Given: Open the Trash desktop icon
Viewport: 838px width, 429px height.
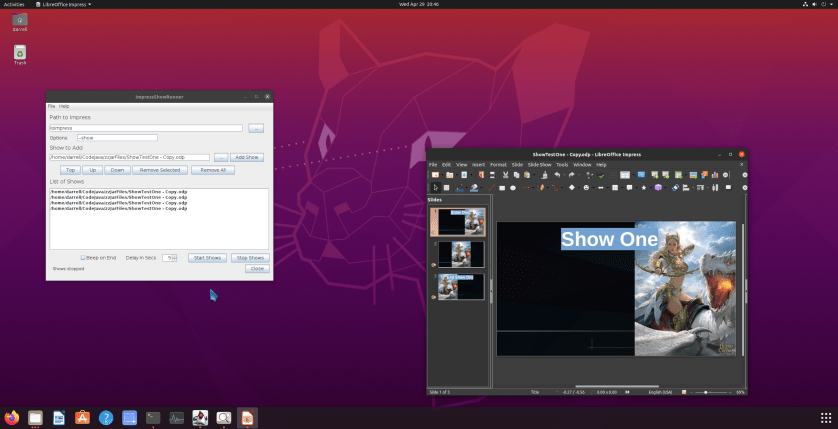Looking at the screenshot, I should 20,53.
